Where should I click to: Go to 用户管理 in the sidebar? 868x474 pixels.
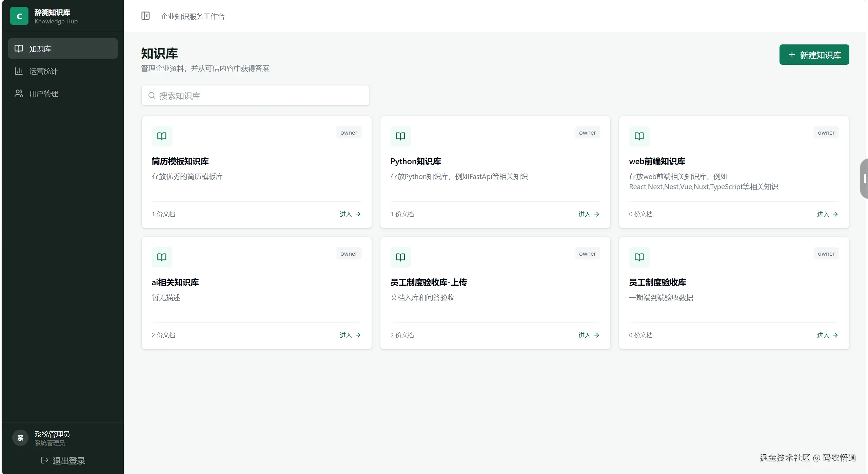(63, 94)
